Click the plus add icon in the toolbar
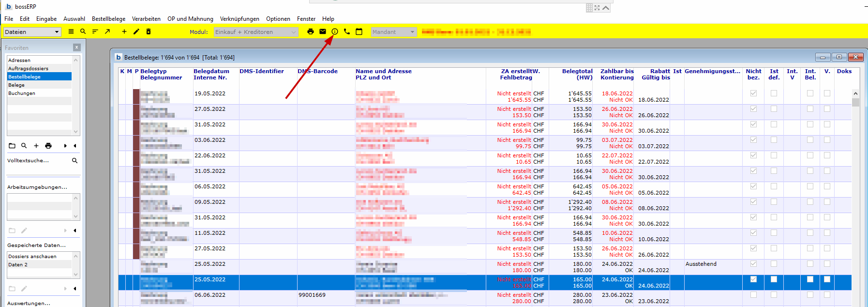 (124, 31)
